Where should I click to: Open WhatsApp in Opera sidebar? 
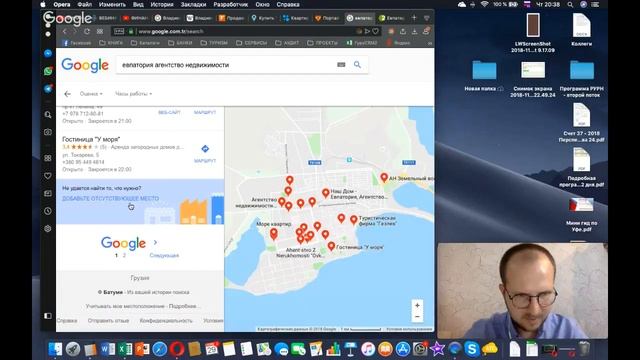pos(48,71)
